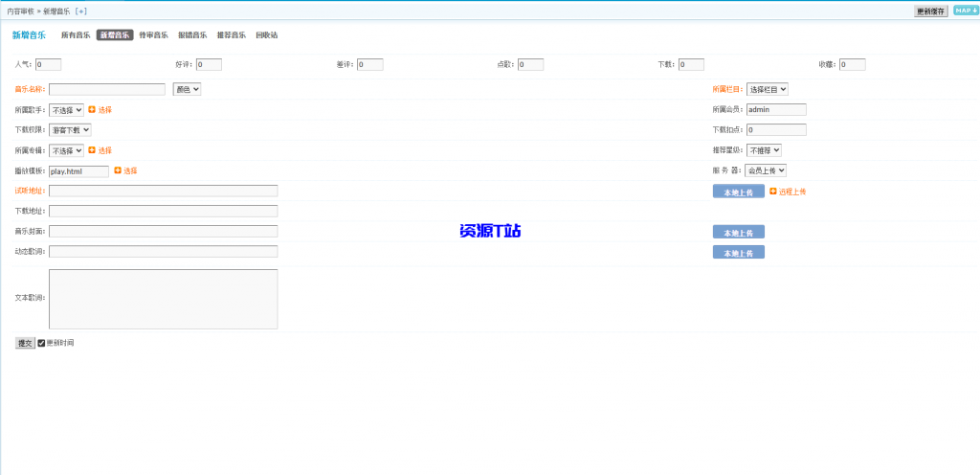980x475 pixels.
Task: Click into the 音乐名称 input field
Action: (107, 89)
